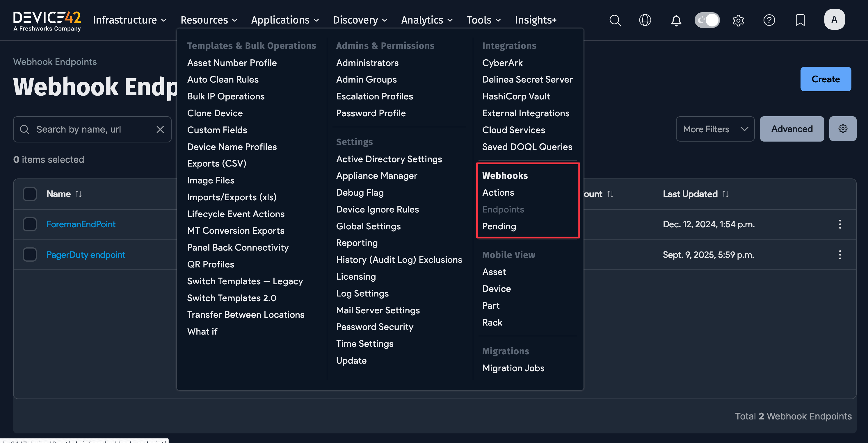Open the ForemanEndPoint link
Image resolution: width=868 pixels, height=443 pixels.
[81, 224]
